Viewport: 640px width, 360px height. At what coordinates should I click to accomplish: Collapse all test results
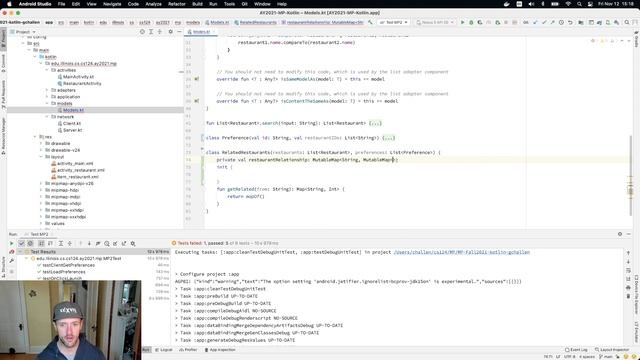70,243
